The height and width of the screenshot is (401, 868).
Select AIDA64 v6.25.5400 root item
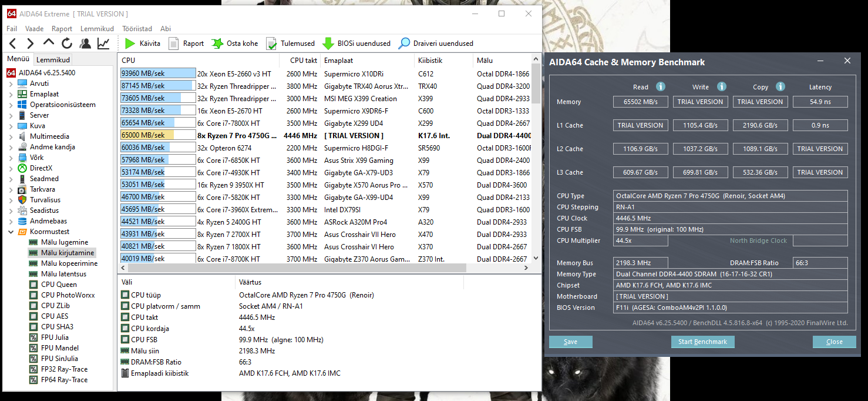(46, 73)
